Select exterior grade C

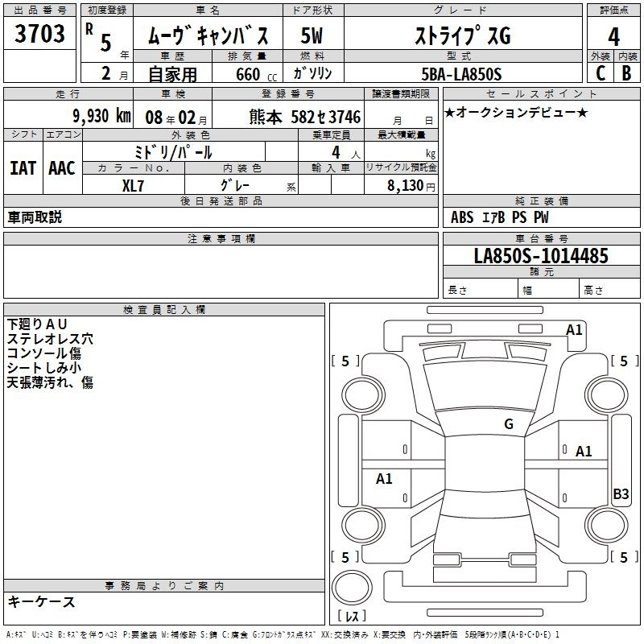pos(601,73)
